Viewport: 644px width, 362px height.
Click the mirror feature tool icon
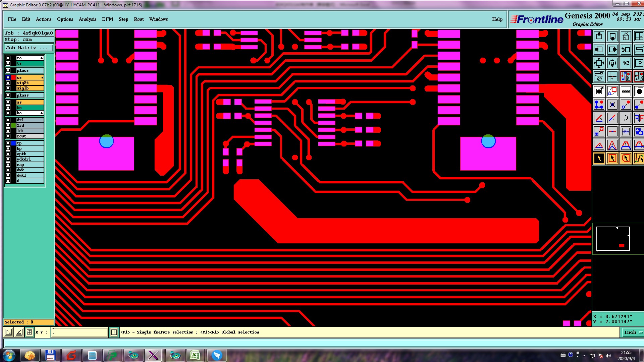coord(639,118)
